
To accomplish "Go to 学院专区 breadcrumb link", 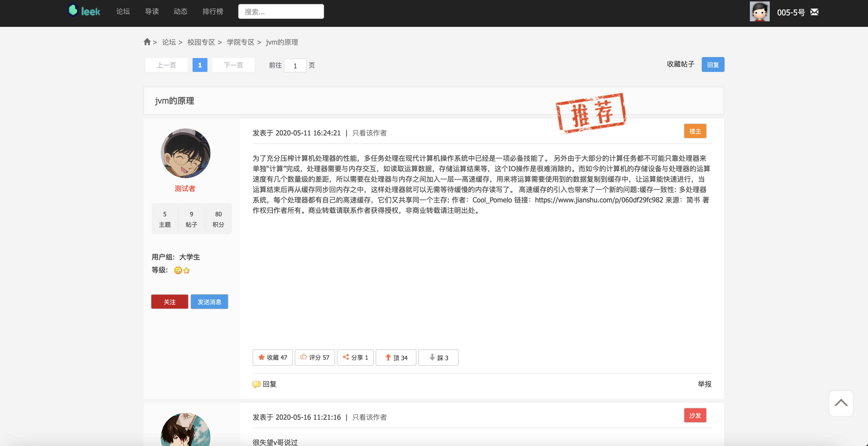I will tap(241, 42).
